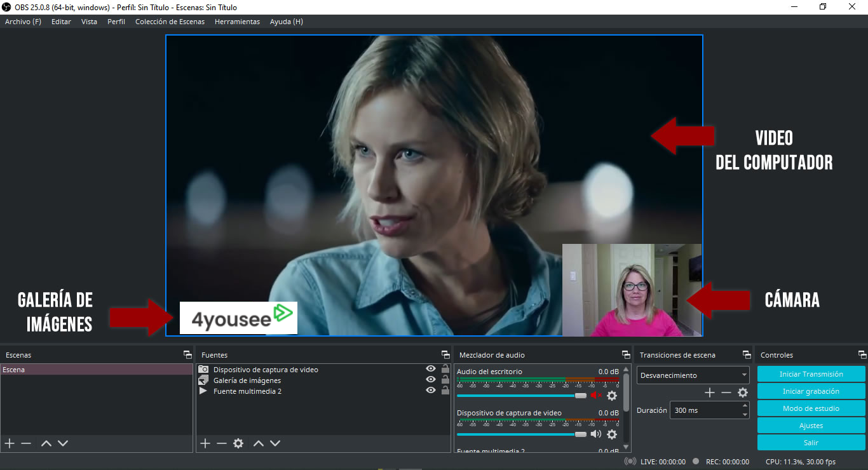Screen dimensions: 868x470
Task: Open Editar menu
Action: click(x=61, y=22)
